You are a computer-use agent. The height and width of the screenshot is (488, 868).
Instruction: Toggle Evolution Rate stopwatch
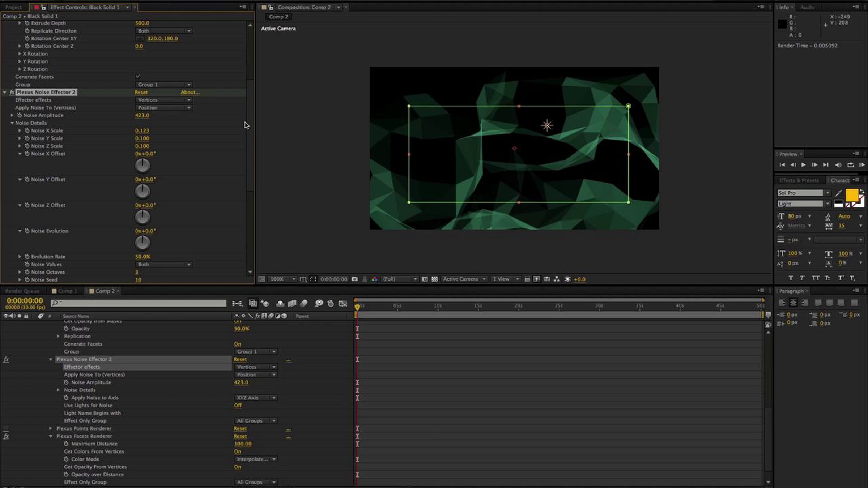tap(27, 257)
